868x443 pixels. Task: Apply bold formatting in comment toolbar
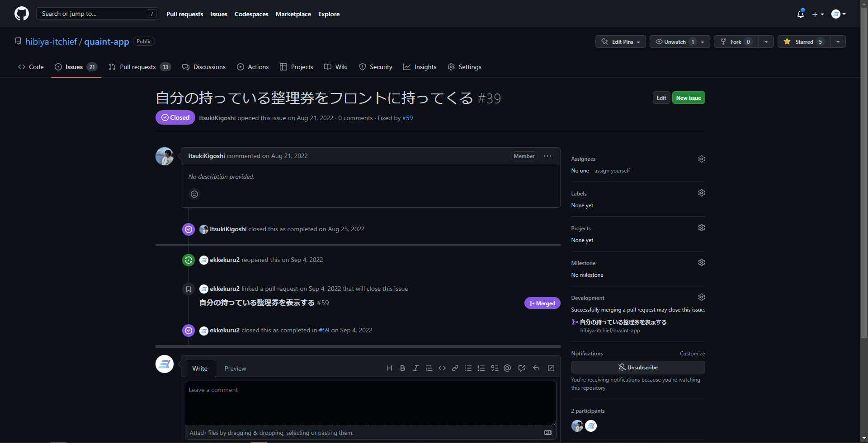pyautogui.click(x=402, y=368)
